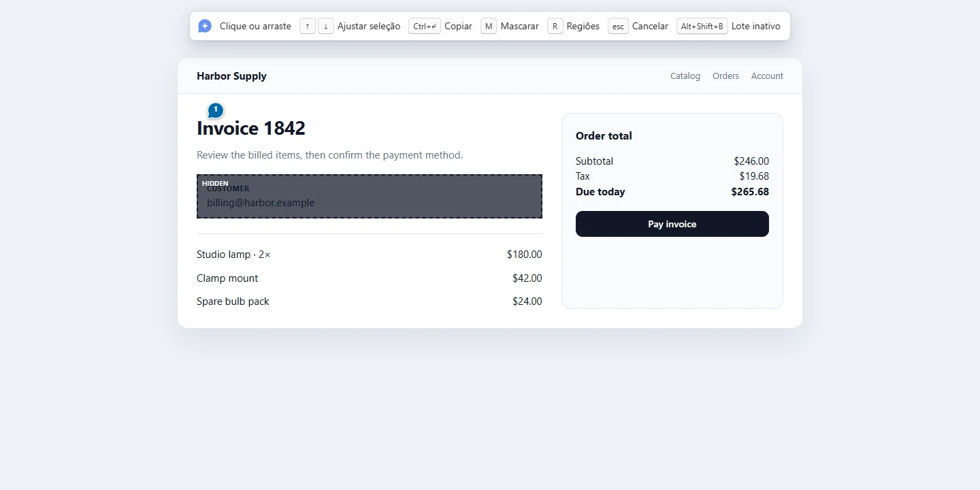Click the $180.00 price
980x490 pixels.
pyautogui.click(x=525, y=255)
